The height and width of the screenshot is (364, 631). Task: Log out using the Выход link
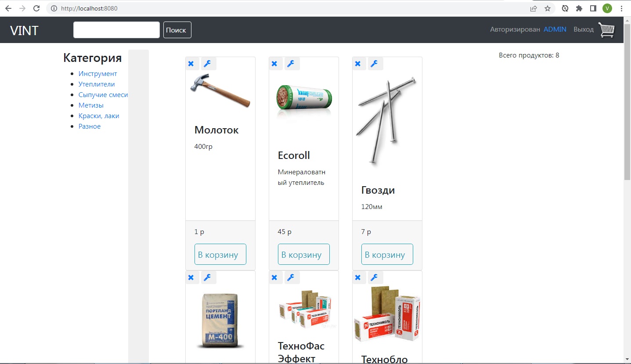pos(584,29)
